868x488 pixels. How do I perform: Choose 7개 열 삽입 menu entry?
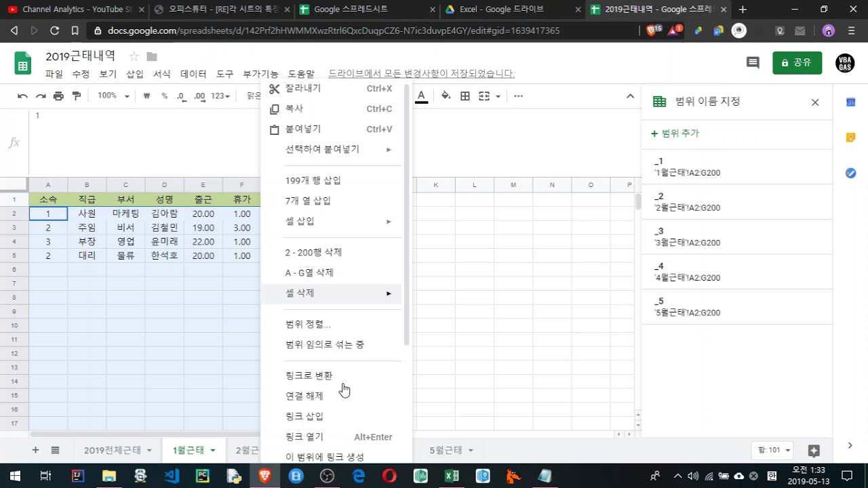coord(331,201)
